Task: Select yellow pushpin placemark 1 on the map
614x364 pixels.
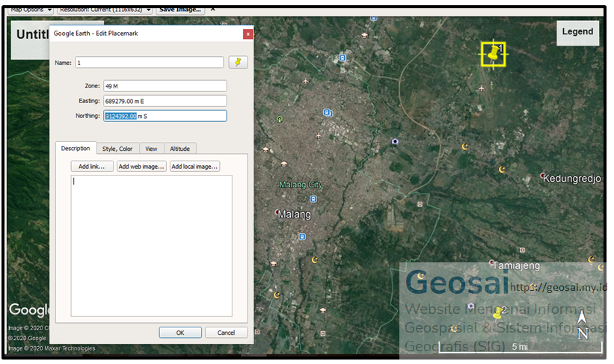Action: click(494, 53)
